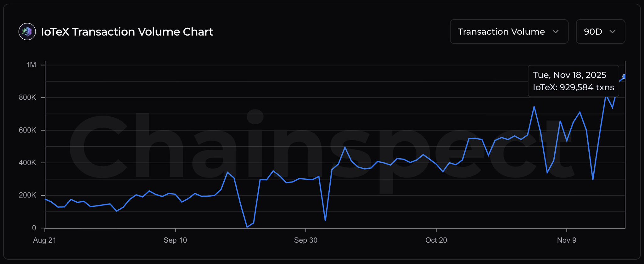This screenshot has height=264, width=644.
Task: Click the tooltip date Tue, Nov 18, 2025
Action: click(569, 75)
